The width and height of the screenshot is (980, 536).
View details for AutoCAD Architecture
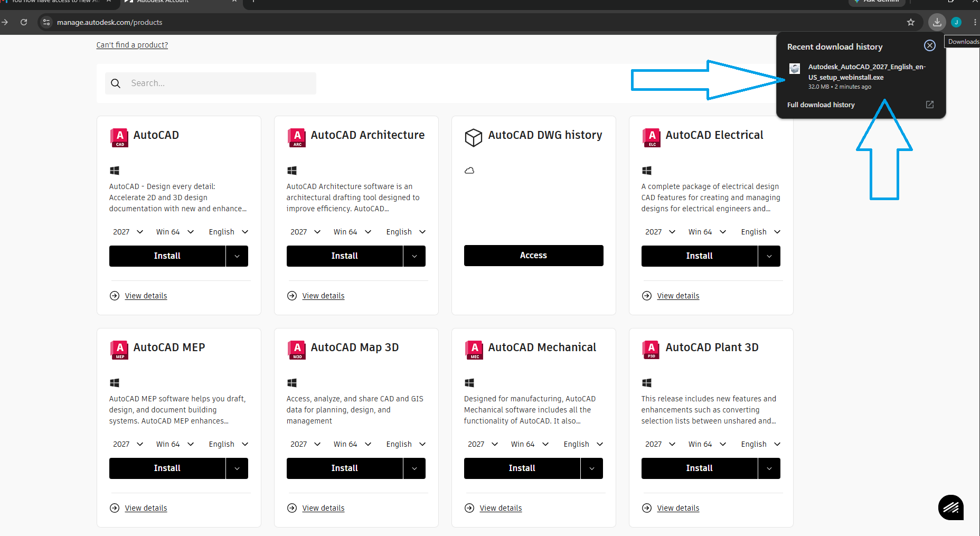tap(323, 296)
